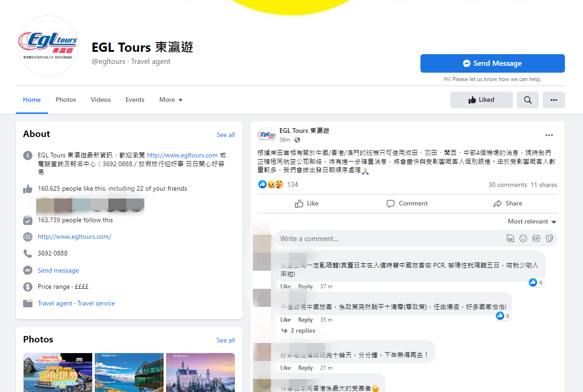Viewport: 583px width, 392px height.
Task: Click the GIF icon in comment box
Action: (536, 239)
